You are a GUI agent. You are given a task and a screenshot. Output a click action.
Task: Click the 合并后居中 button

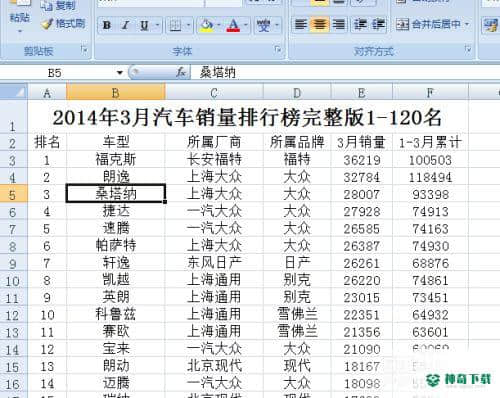428,24
